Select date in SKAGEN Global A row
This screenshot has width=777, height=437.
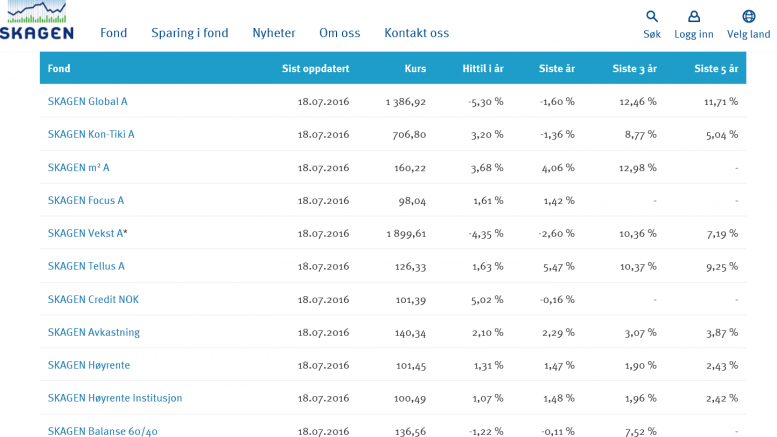pyautogui.click(x=324, y=102)
